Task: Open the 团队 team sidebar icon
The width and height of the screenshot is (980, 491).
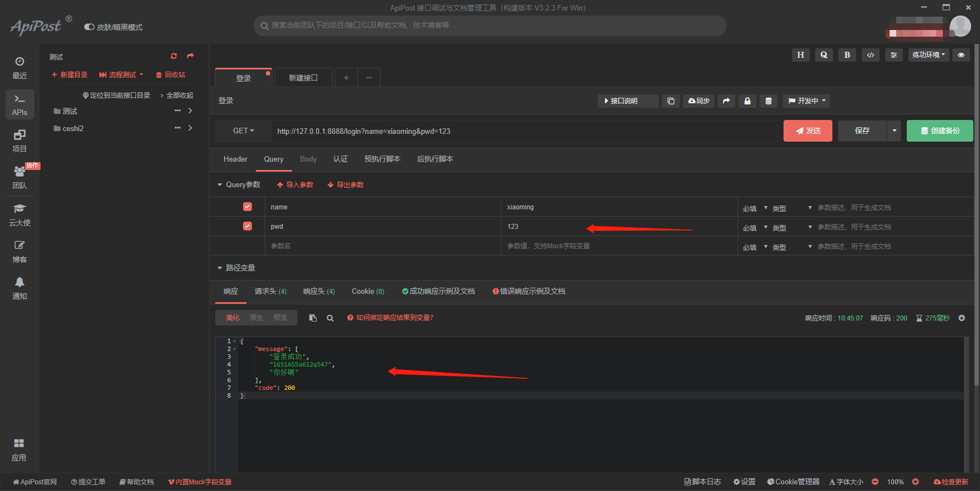Action: coord(19,177)
